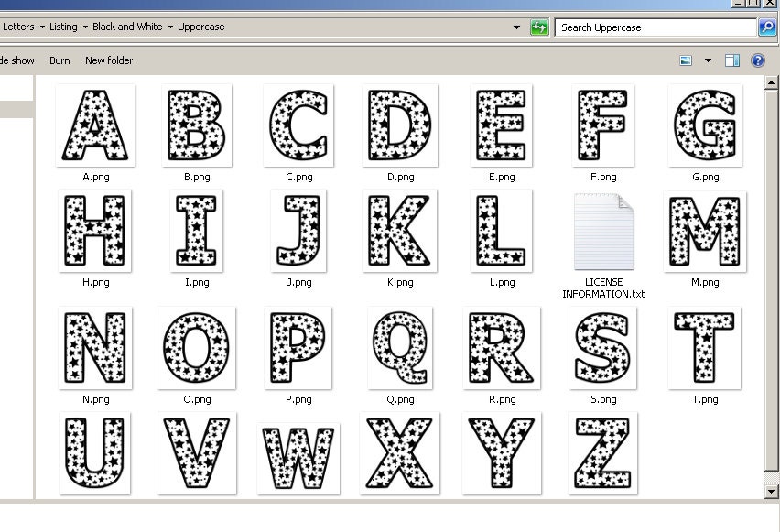
Task: Open the M.png letter thumbnail
Action: pos(704,232)
